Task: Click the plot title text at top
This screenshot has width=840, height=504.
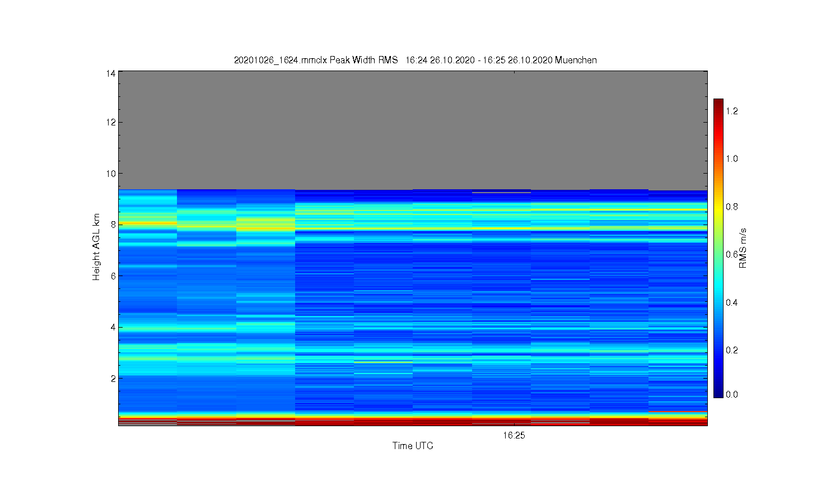Action: 415,60
